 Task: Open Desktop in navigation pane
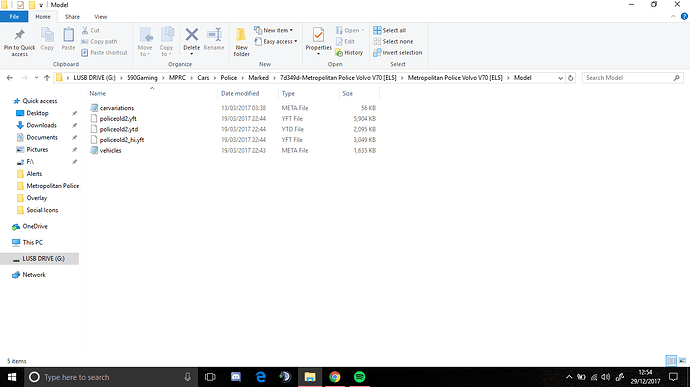[37, 113]
